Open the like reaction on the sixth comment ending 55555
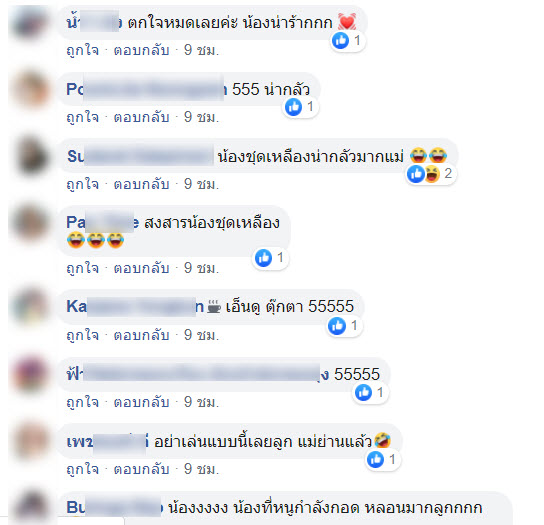This screenshot has height=525, width=544. pos(363,392)
